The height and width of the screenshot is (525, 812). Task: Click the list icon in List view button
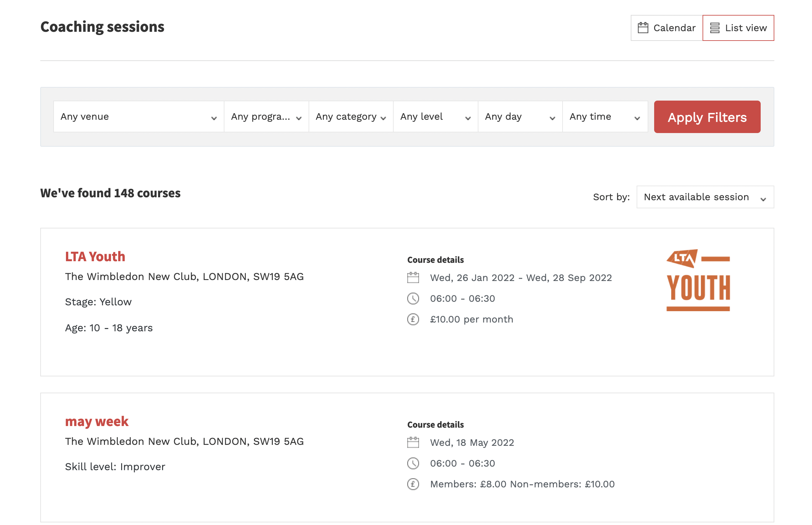tap(715, 28)
